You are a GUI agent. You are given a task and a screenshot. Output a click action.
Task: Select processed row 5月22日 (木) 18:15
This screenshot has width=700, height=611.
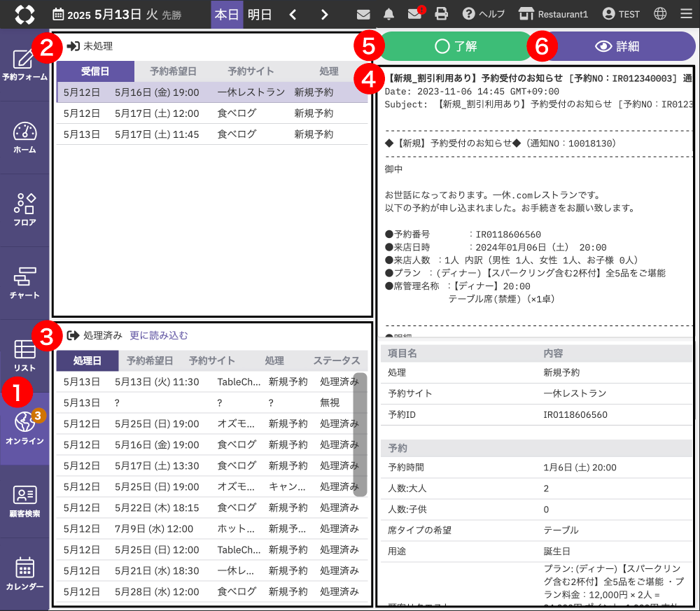point(212,507)
